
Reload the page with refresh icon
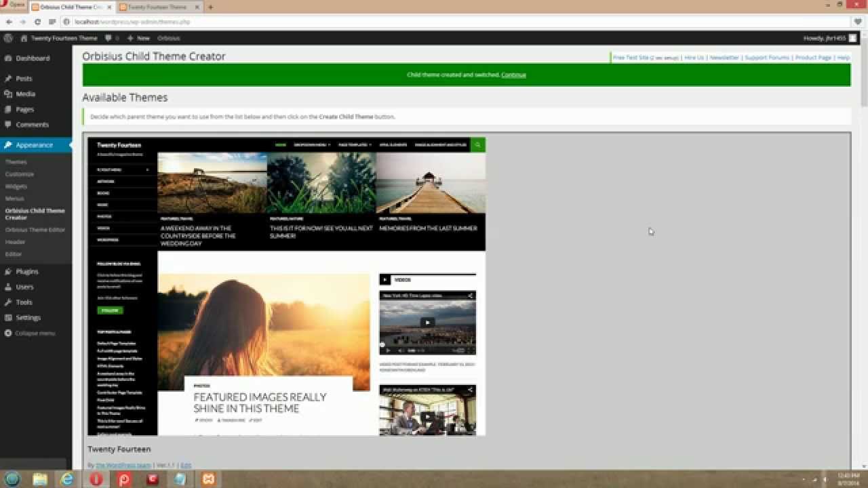(37, 22)
